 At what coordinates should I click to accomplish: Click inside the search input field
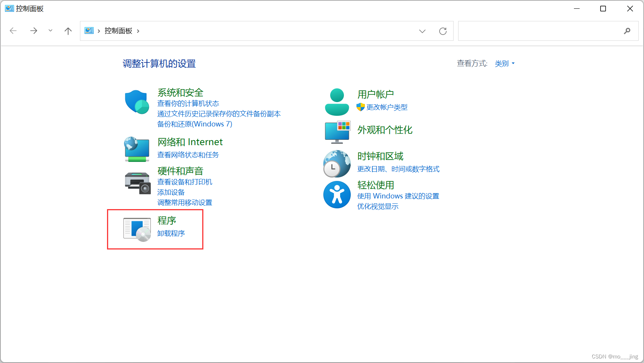[x=533, y=31]
